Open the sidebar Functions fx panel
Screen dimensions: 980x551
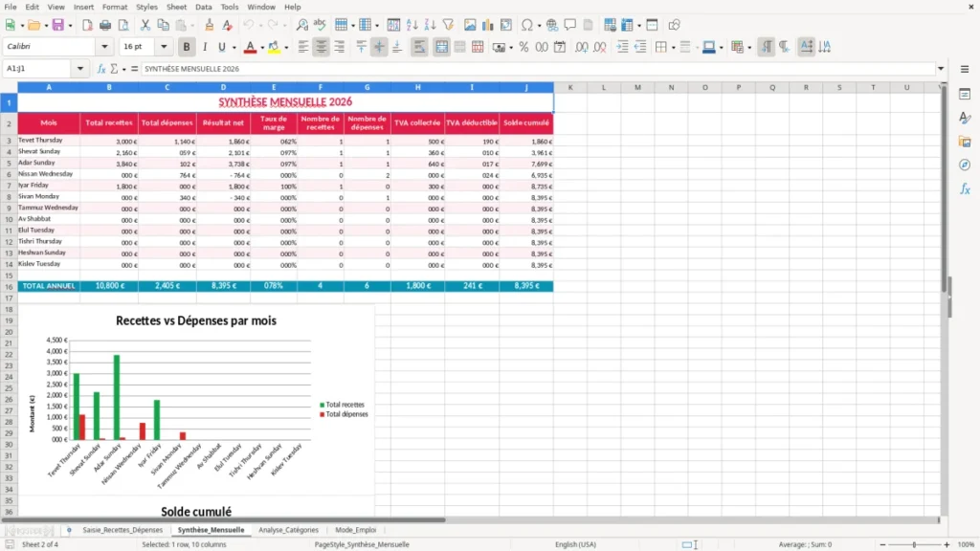coord(965,188)
